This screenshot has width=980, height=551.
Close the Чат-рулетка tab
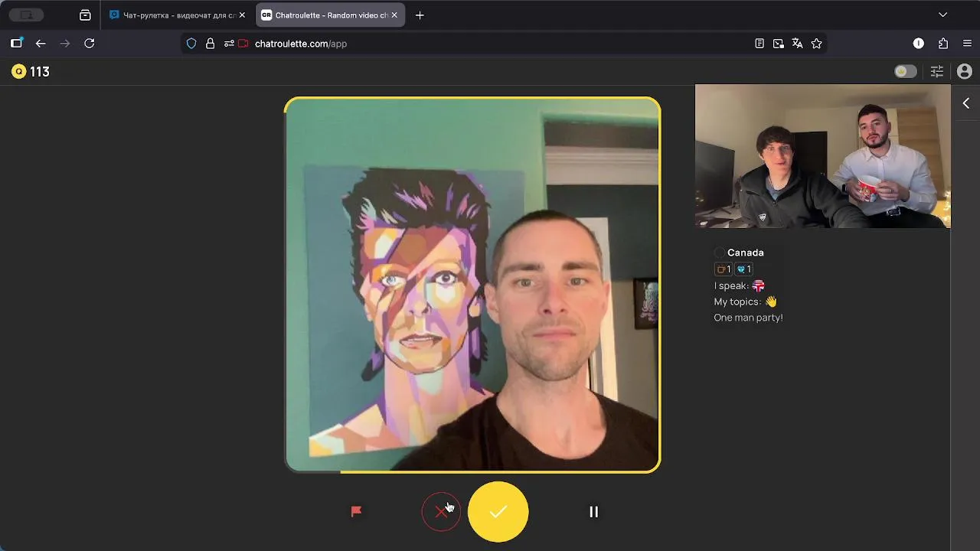tap(242, 15)
